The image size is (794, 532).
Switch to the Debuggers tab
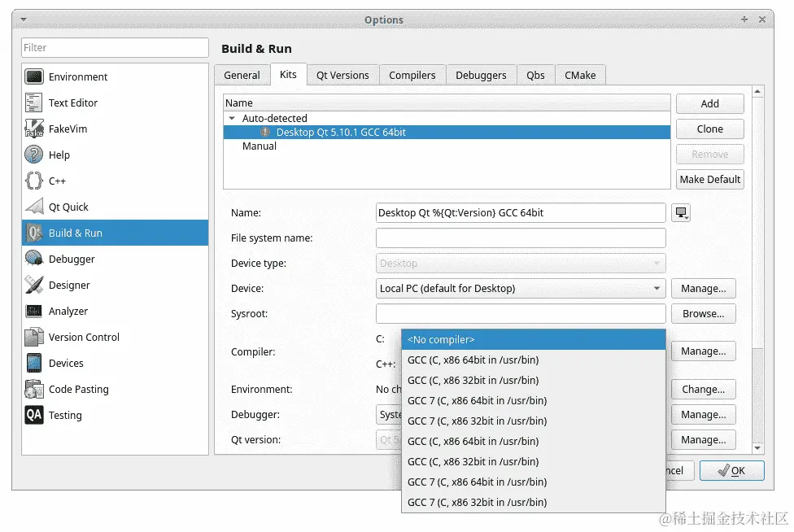pyautogui.click(x=481, y=75)
